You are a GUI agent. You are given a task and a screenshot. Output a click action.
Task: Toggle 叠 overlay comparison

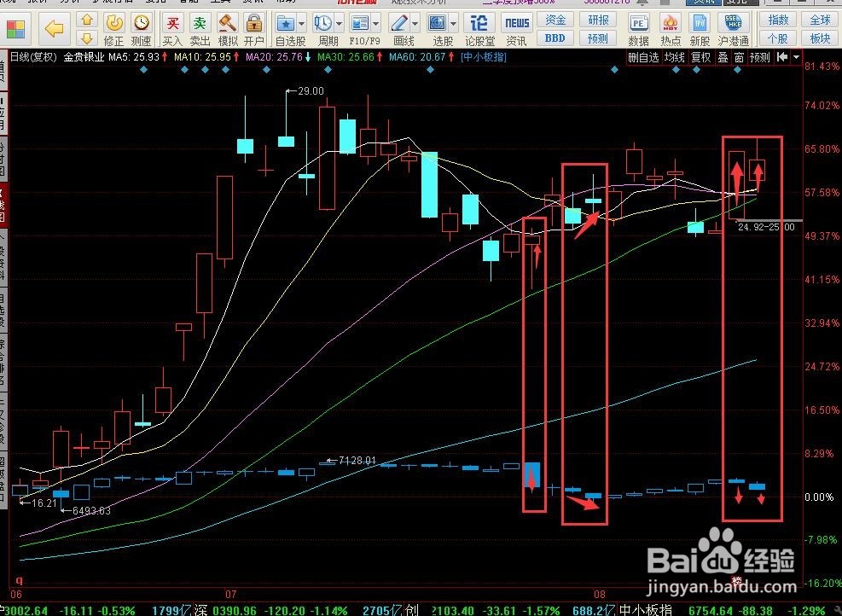723,57
